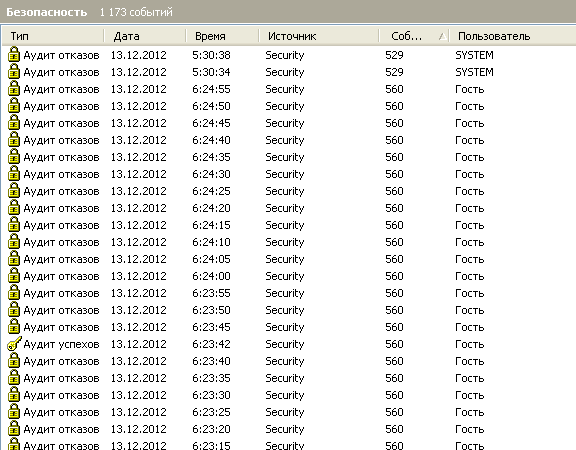Sort events by the Дата column header
The width and height of the screenshot is (576, 450).
145,36
